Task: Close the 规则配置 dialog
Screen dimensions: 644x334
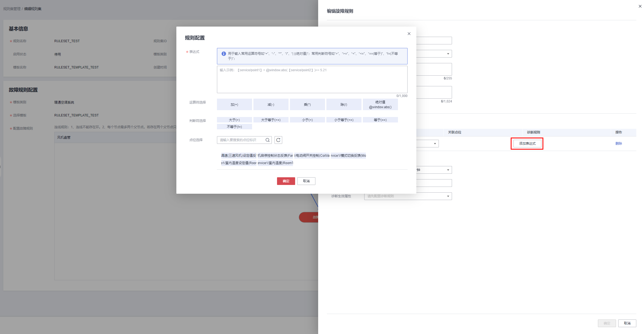Action: 409,34
